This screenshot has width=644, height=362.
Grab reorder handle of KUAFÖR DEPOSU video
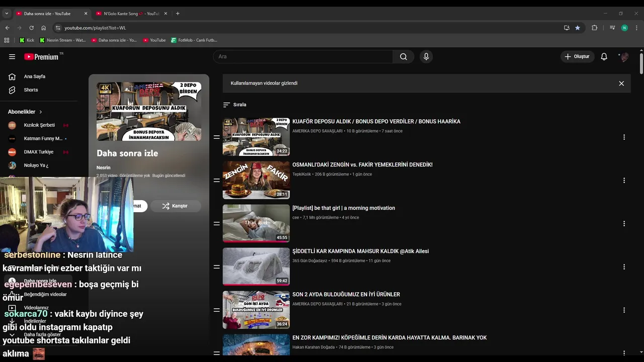[217, 137]
